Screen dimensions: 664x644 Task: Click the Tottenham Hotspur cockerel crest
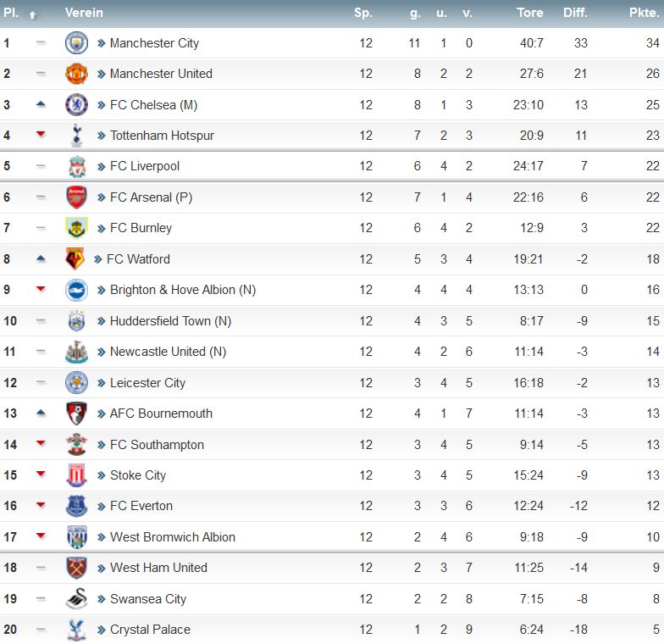click(76, 136)
